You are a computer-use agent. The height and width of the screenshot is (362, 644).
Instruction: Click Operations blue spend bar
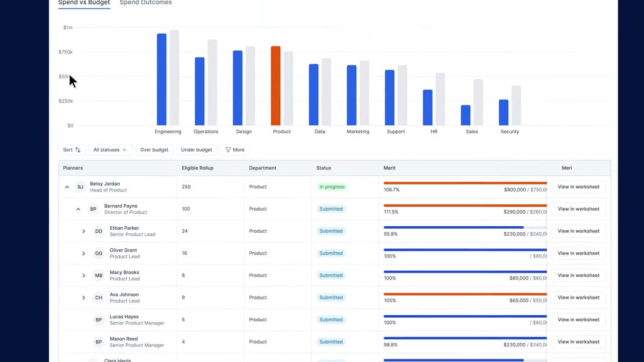200,92
